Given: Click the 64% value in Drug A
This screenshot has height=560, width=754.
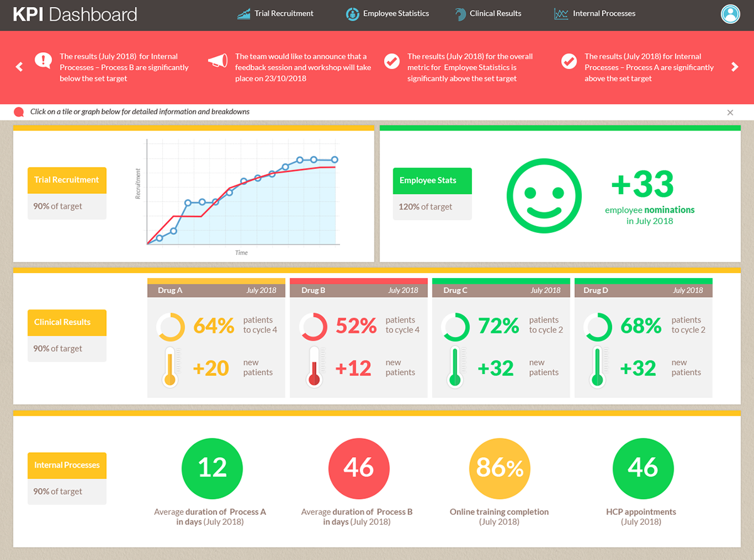Looking at the screenshot, I should coord(214,326).
